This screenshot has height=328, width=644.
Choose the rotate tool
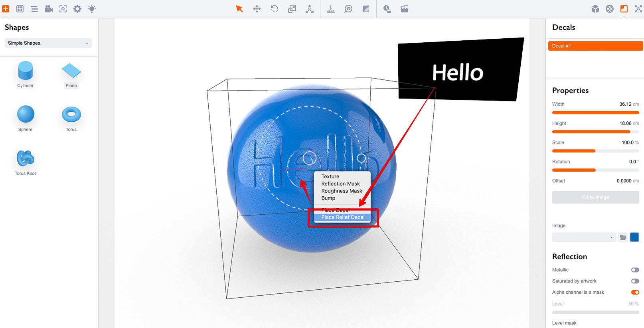(275, 9)
